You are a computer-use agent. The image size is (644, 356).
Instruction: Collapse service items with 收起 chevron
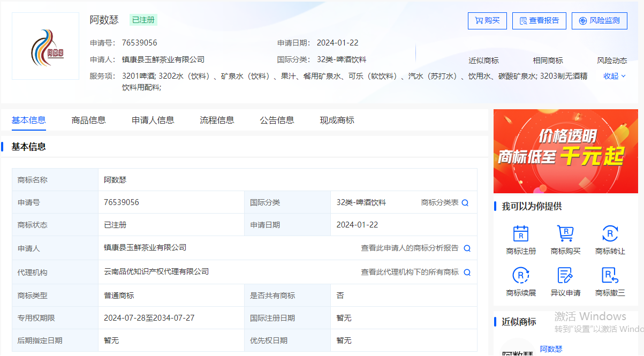(615, 76)
